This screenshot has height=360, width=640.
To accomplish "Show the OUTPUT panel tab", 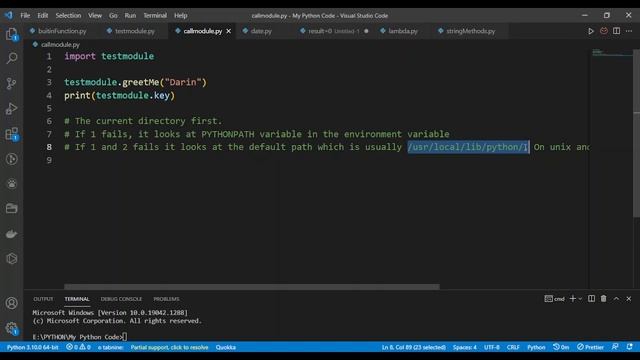I will click(43, 299).
